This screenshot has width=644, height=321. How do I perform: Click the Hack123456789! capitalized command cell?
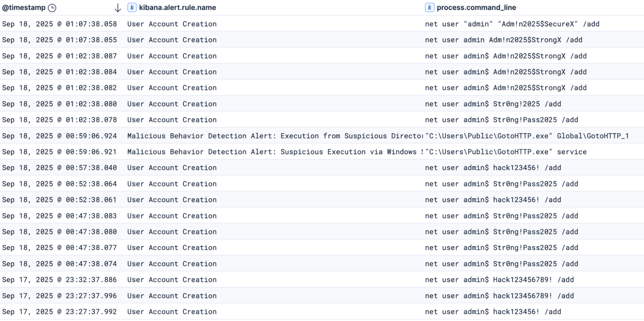point(499,280)
